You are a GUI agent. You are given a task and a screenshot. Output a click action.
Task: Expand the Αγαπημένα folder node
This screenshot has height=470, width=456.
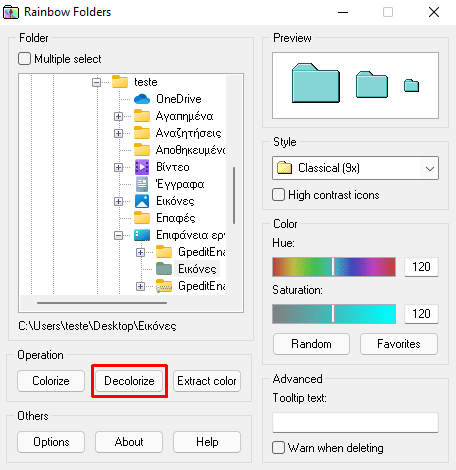pos(118,116)
